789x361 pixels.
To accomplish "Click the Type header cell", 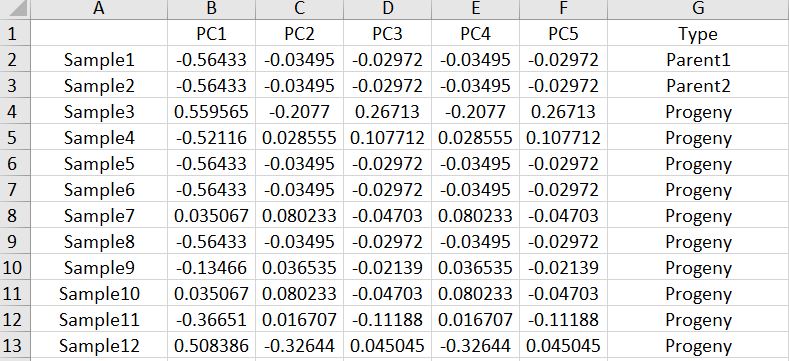I will pyautogui.click(x=698, y=34).
